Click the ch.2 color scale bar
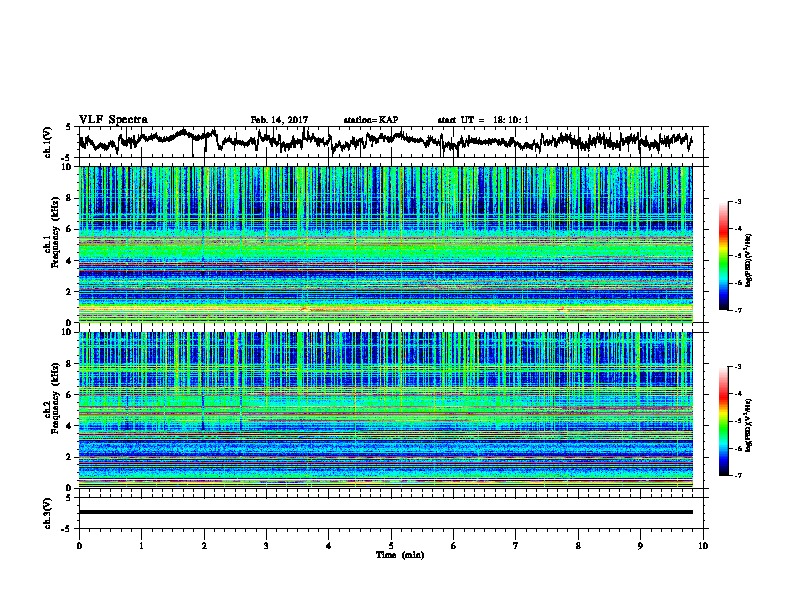Viewport: 792px width, 612px height. click(x=723, y=421)
